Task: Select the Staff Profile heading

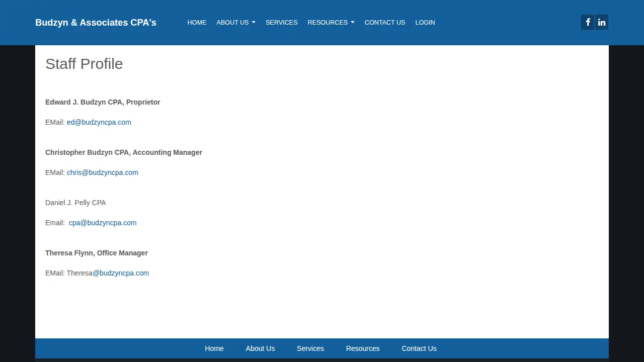Action: point(84,64)
